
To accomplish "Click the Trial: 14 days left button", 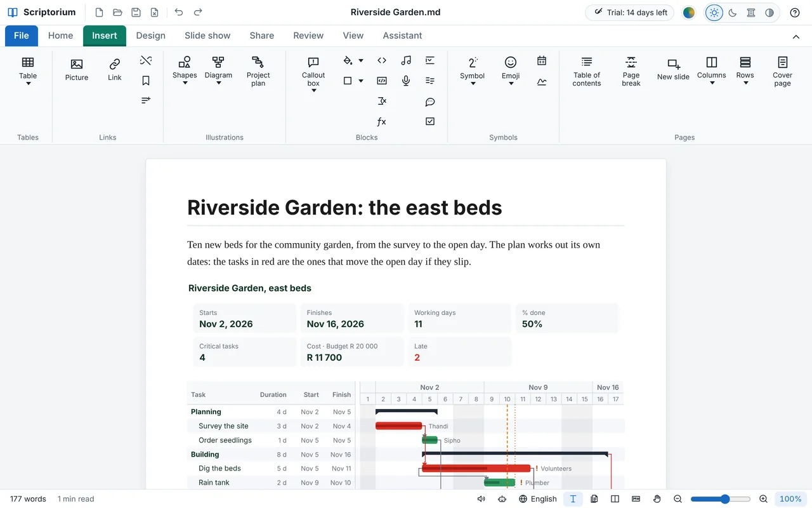I will point(629,13).
